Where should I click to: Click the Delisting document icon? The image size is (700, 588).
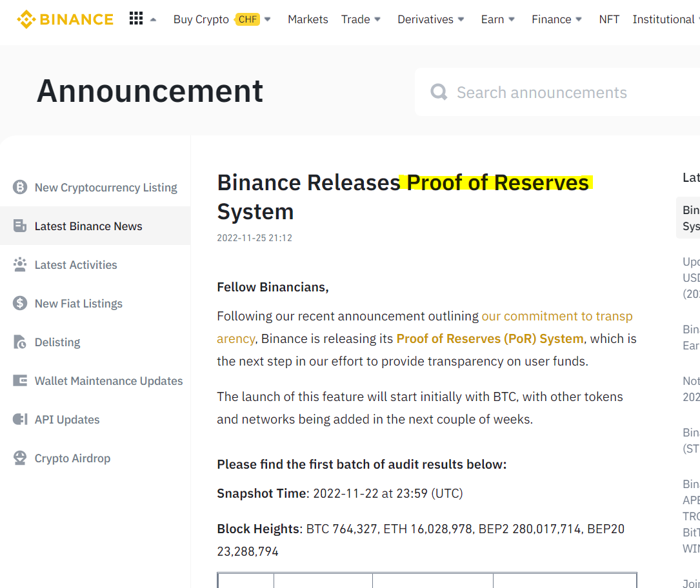point(19,342)
